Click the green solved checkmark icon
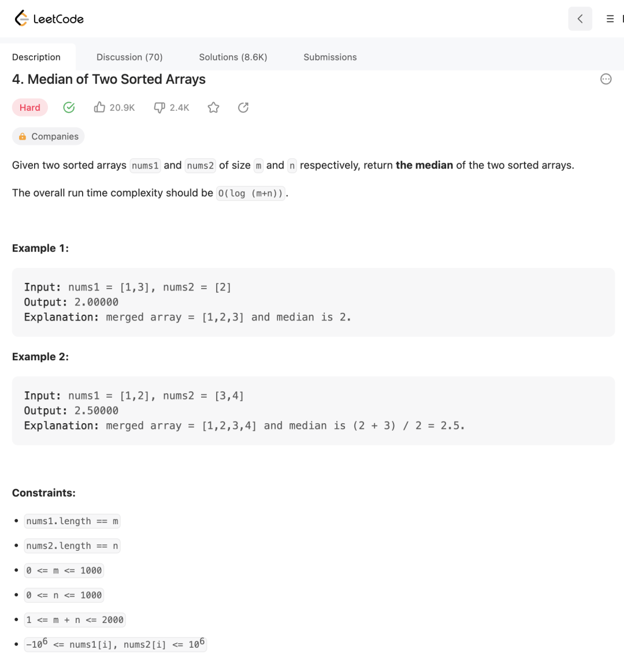This screenshot has height=672, width=624. click(69, 107)
